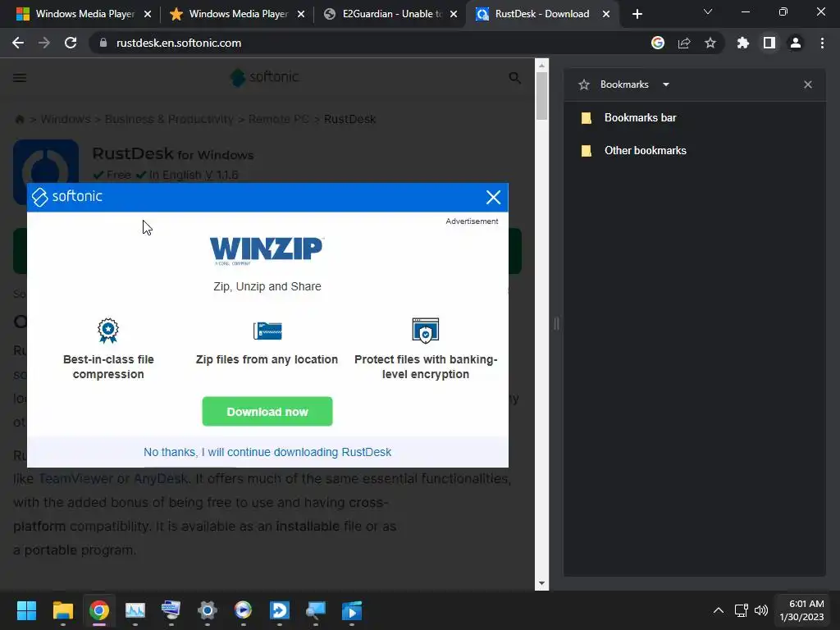This screenshot has width=840, height=630.
Task: Open File Explorer from the taskbar
Action: pos(62,610)
